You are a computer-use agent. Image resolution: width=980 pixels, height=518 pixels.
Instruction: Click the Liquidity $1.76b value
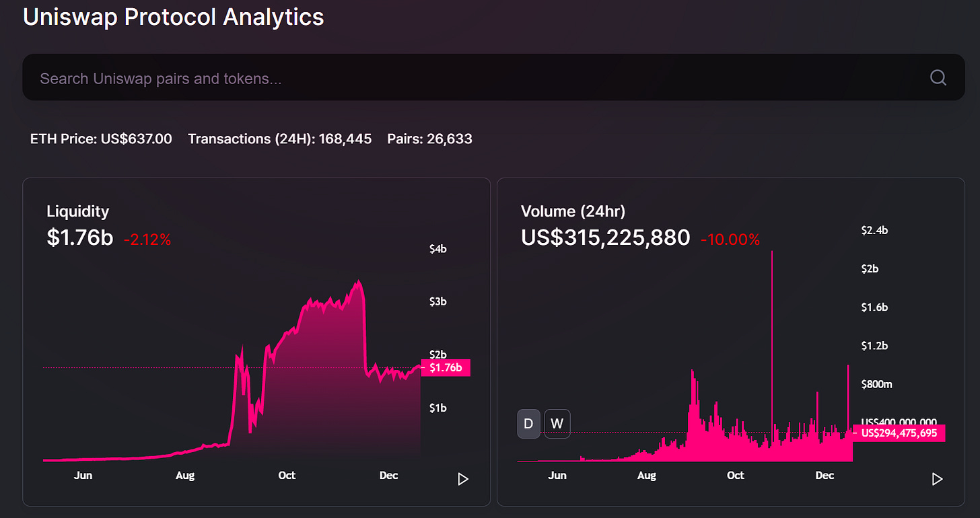(79, 237)
